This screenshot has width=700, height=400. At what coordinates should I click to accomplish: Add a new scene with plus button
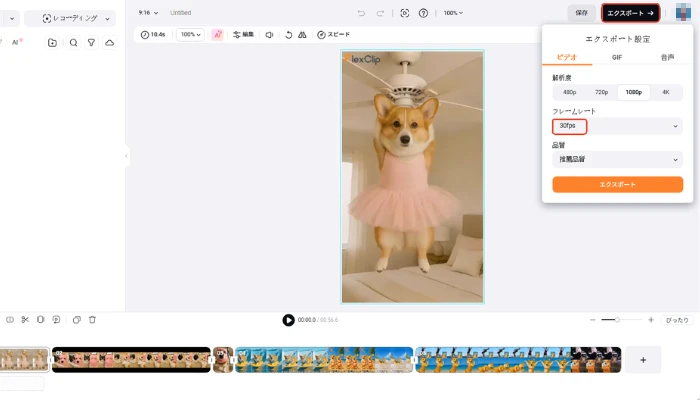point(643,360)
